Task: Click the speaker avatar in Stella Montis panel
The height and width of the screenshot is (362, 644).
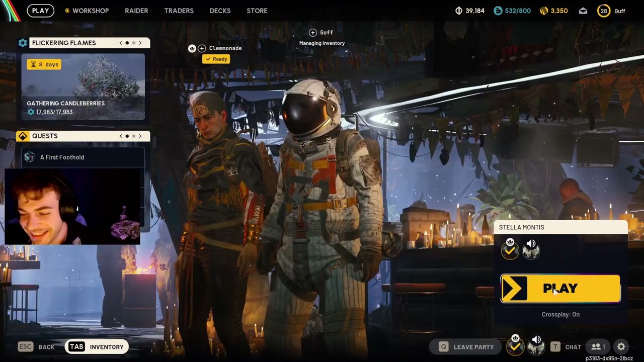Action: (x=531, y=249)
